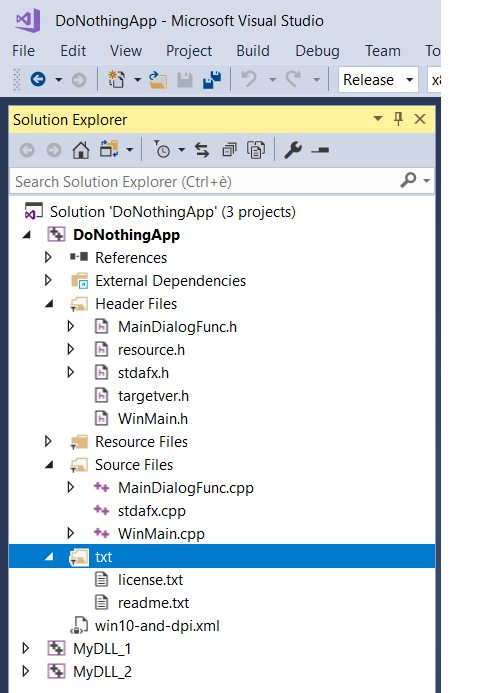This screenshot has width=480, height=693.
Task: Open the Edit menu
Action: tap(73, 51)
